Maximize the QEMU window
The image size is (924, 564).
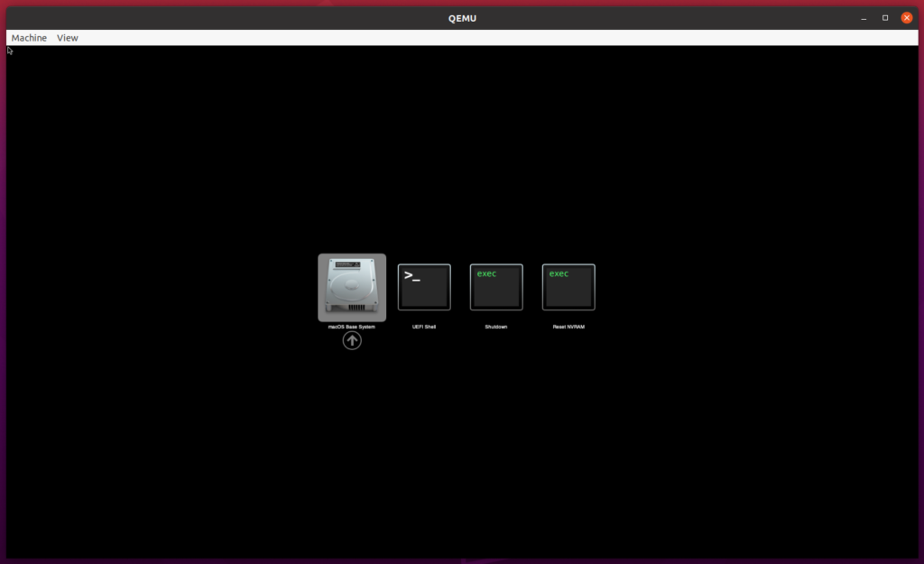pyautogui.click(x=884, y=17)
